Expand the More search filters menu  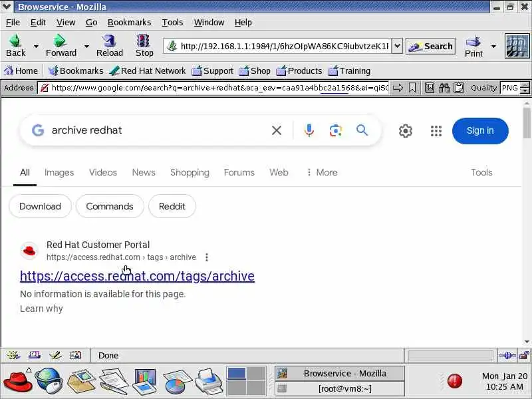point(322,172)
